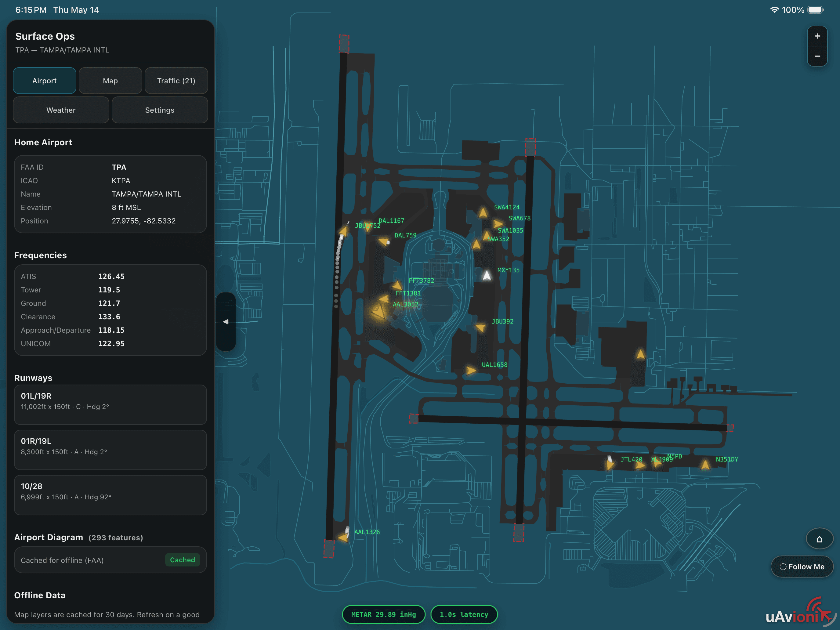Click the Tower frequency 119.5

point(109,290)
